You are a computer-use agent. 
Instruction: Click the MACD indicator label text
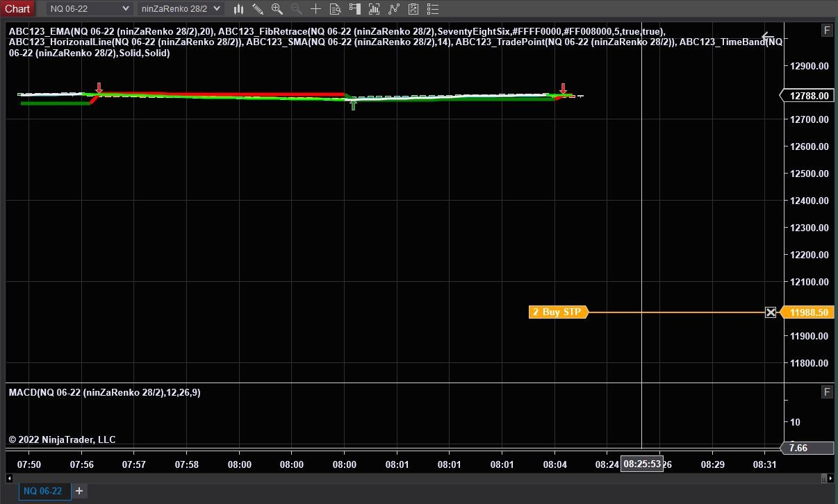coord(105,392)
